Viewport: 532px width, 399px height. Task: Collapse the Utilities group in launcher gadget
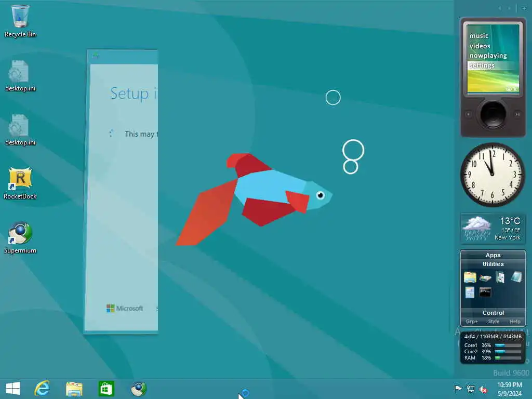click(493, 264)
